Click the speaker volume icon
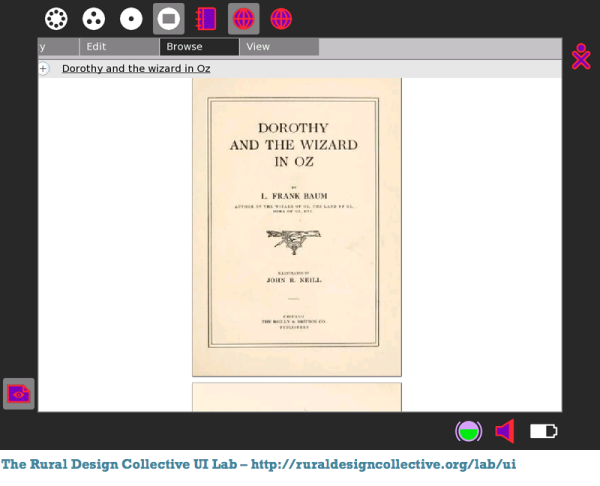Viewport: 600px width, 486px height. click(x=505, y=431)
